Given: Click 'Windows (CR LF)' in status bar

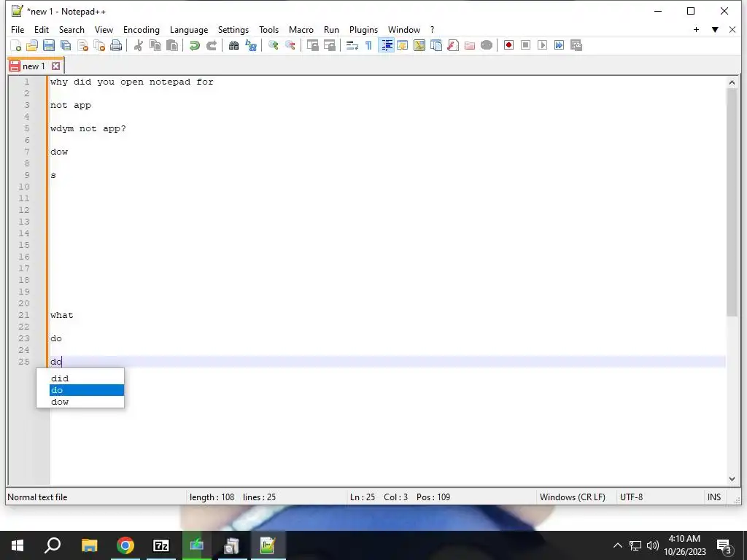Looking at the screenshot, I should (x=572, y=497).
